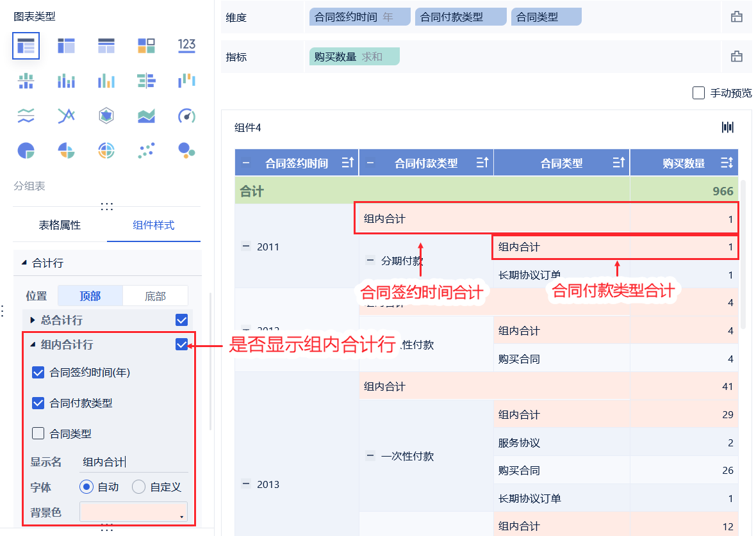Select the pie chart icon
756x536 pixels.
click(26, 151)
